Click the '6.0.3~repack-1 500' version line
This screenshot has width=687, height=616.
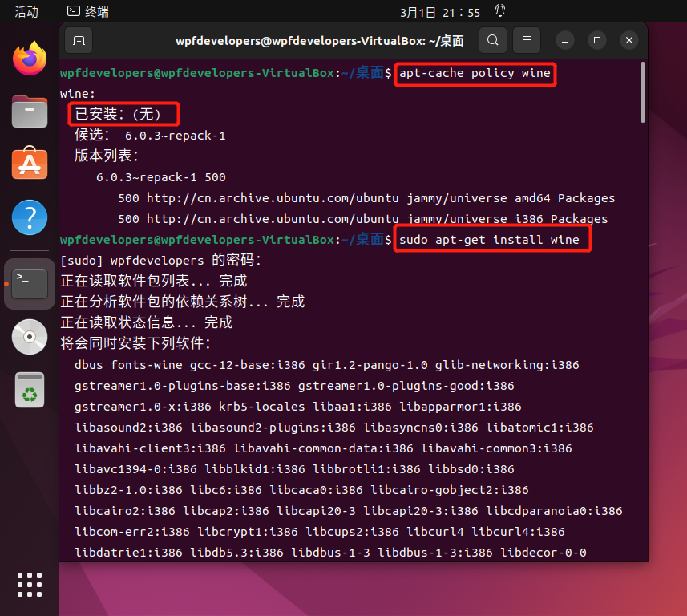pos(161,177)
